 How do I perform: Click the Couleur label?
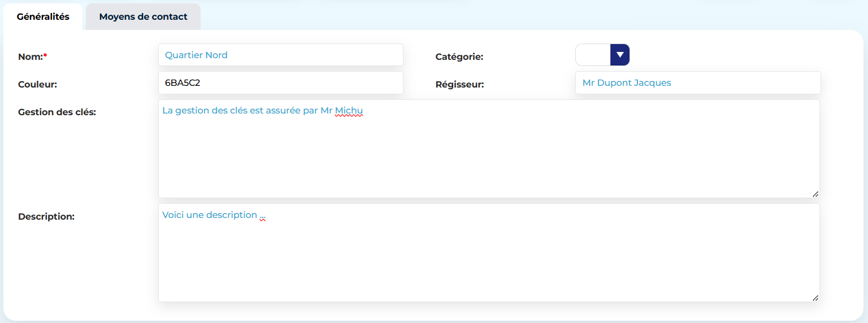click(37, 84)
